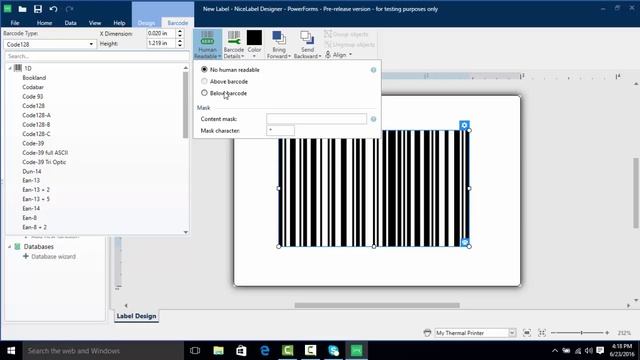
Task: Switch to the Design tab
Action: pyautogui.click(x=146, y=23)
